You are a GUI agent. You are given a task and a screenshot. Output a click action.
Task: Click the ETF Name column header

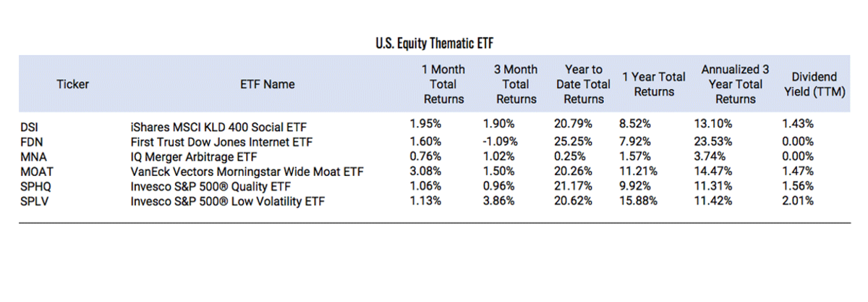point(267,84)
